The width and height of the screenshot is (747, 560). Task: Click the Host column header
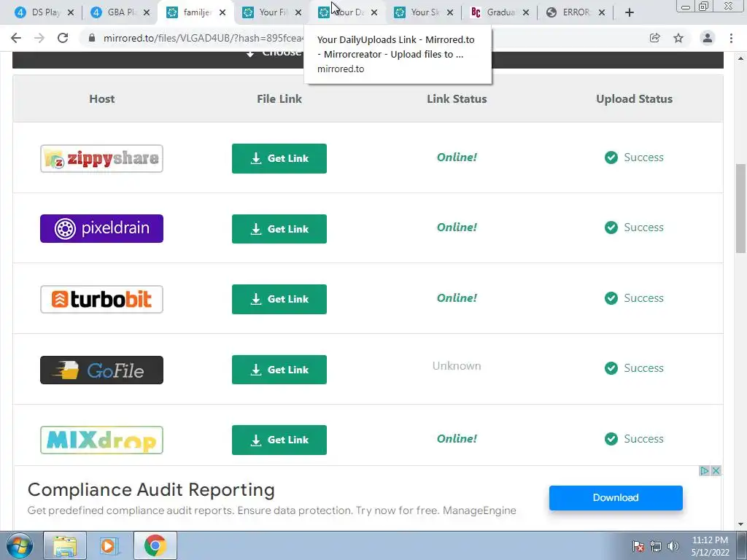coord(102,98)
